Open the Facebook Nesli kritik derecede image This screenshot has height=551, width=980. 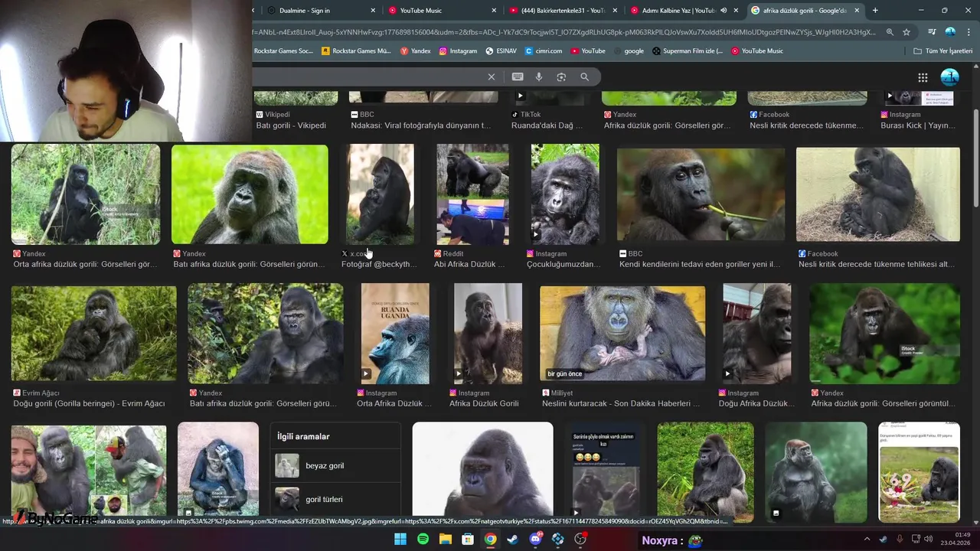tap(877, 194)
